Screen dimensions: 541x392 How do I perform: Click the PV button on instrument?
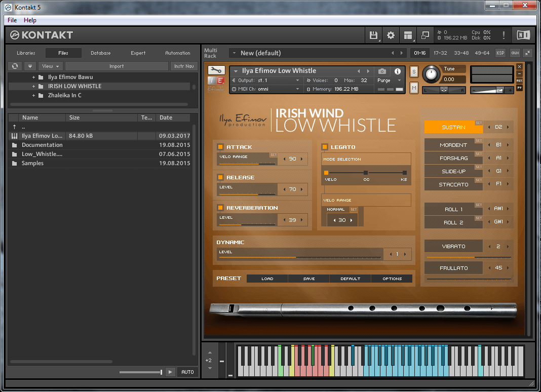click(519, 88)
